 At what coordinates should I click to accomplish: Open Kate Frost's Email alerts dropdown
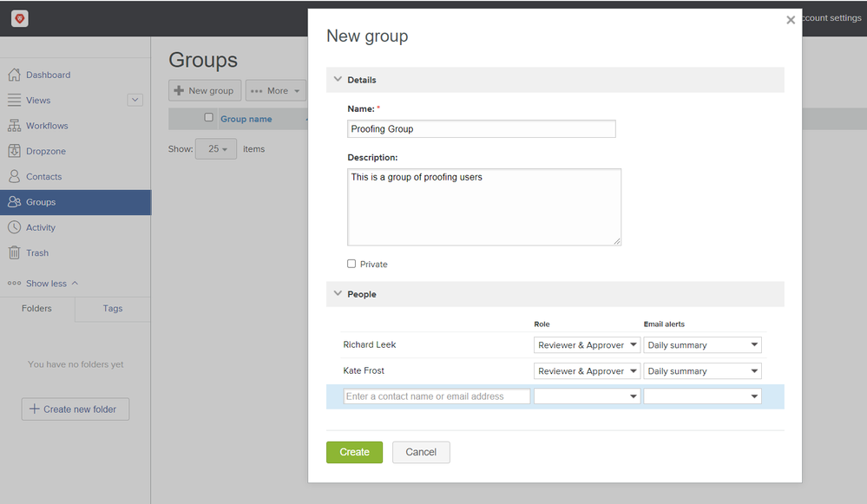click(702, 371)
